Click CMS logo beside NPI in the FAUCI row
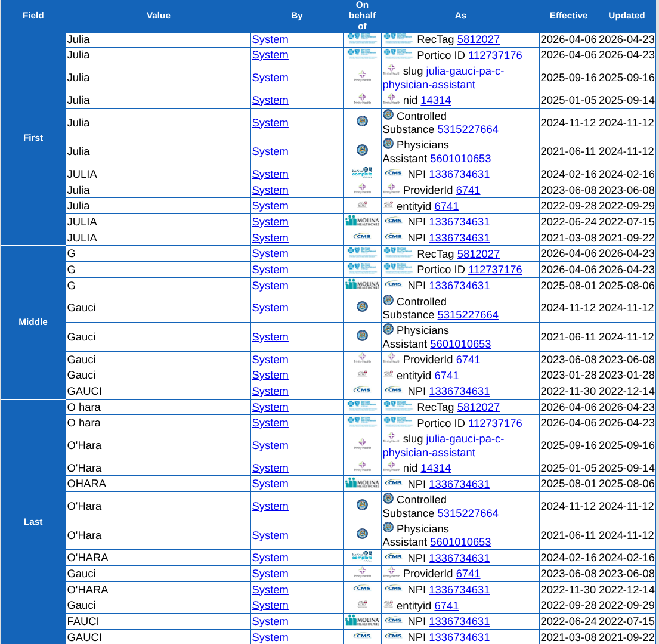 tap(394, 620)
